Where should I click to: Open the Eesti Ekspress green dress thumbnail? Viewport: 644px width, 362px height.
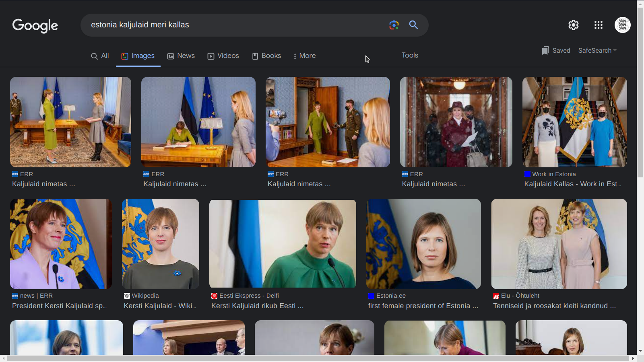283,244
